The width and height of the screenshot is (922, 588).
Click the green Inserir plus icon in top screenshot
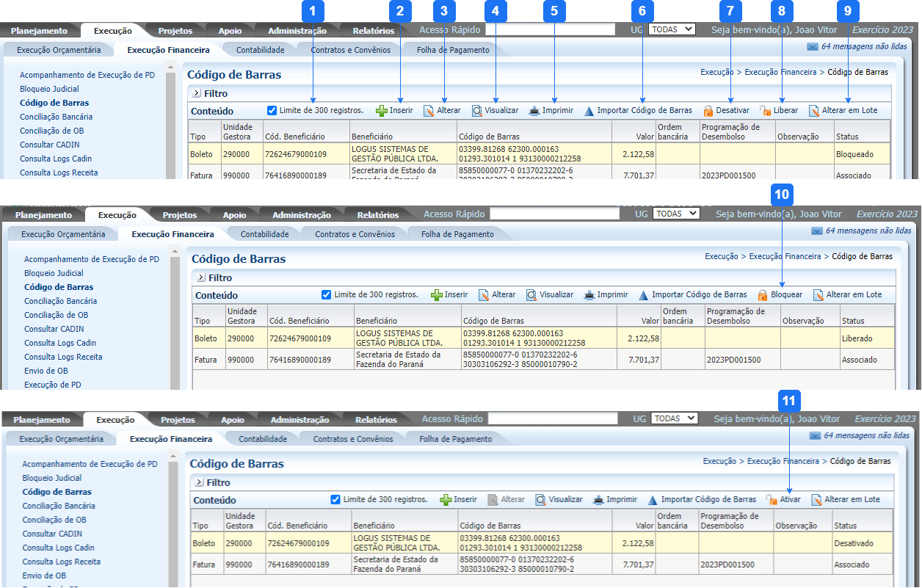[382, 111]
